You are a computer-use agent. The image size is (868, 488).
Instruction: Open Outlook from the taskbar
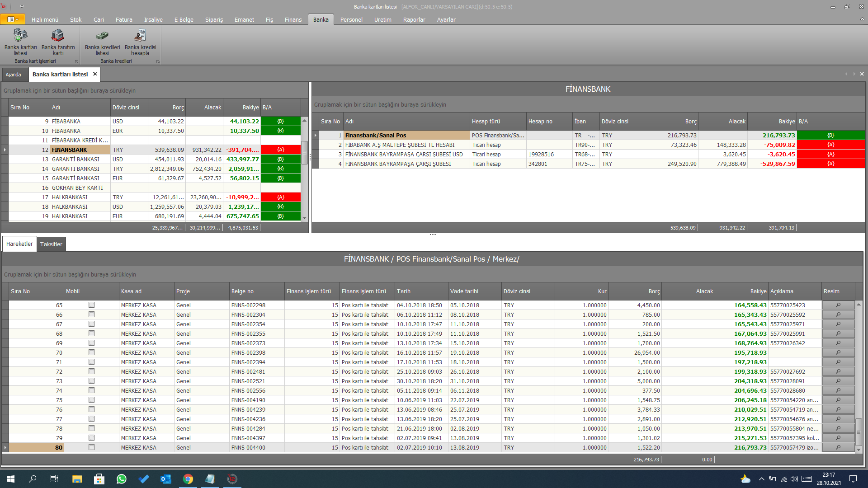(165, 479)
